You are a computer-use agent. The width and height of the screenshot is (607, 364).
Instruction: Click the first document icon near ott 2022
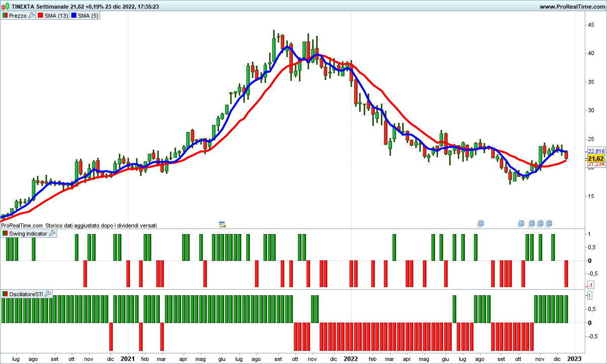click(521, 223)
